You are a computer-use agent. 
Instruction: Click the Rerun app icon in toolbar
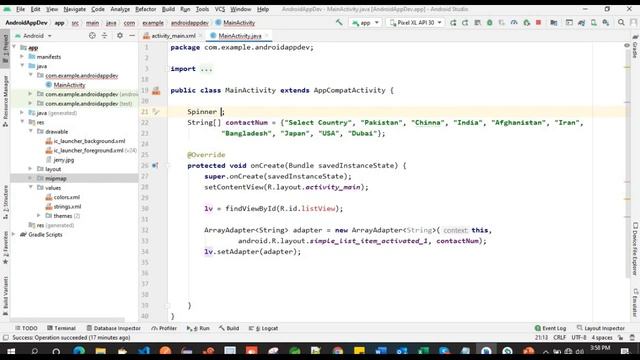point(453,23)
